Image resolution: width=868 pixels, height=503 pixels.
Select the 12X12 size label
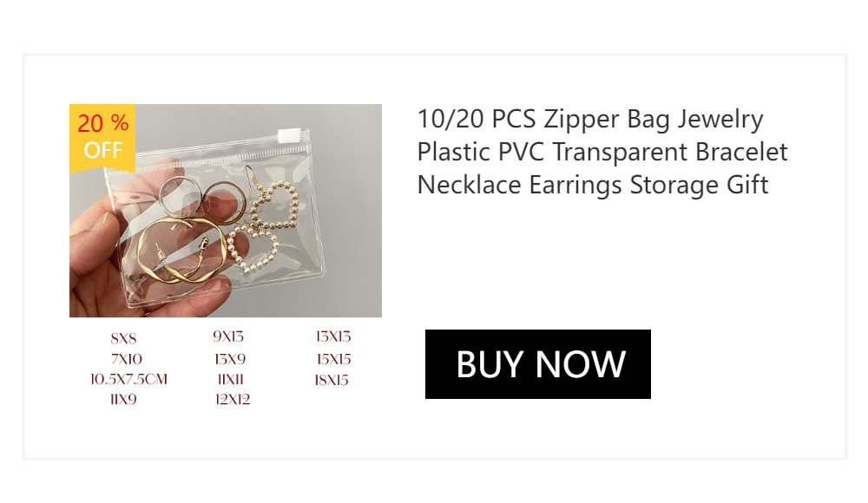233,400
